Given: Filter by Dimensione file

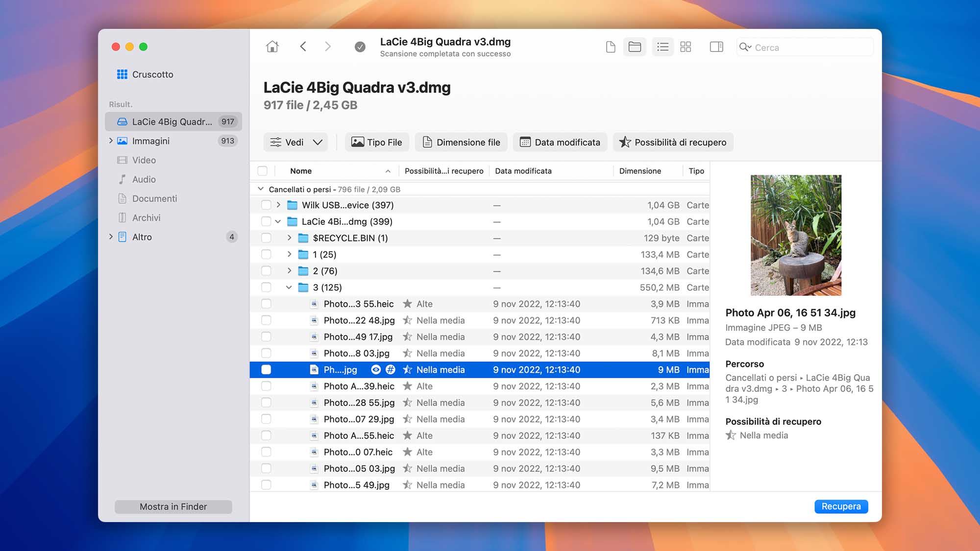Looking at the screenshot, I should [x=461, y=142].
